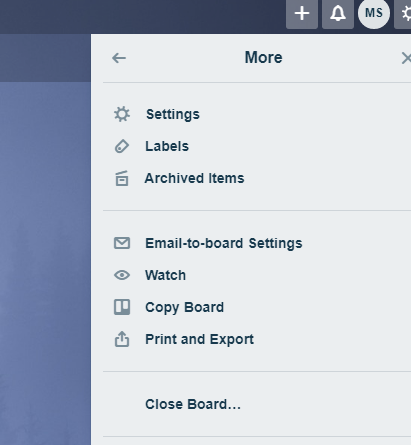411x445 pixels.
Task: Select Copy Board option
Action: click(184, 307)
